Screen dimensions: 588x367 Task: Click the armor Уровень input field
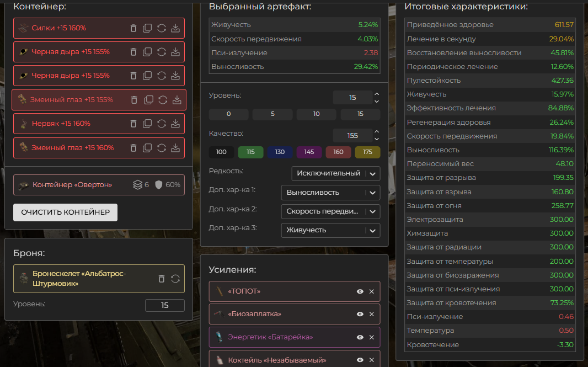164,306
